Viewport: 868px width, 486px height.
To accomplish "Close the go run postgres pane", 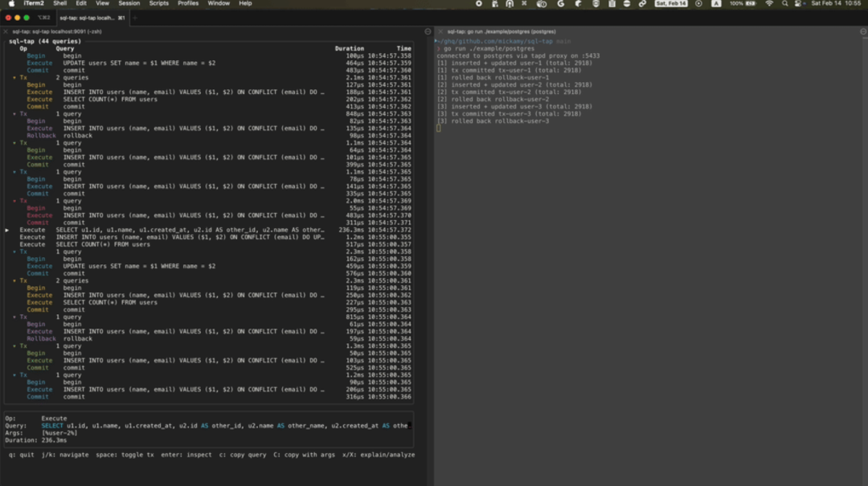I will 442,31.
